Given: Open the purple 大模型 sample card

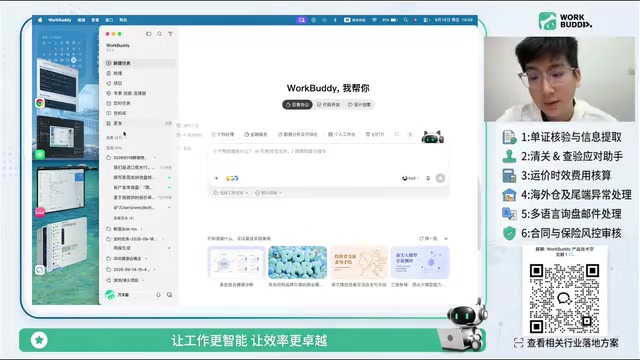Looking at the screenshot, I should (420, 262).
